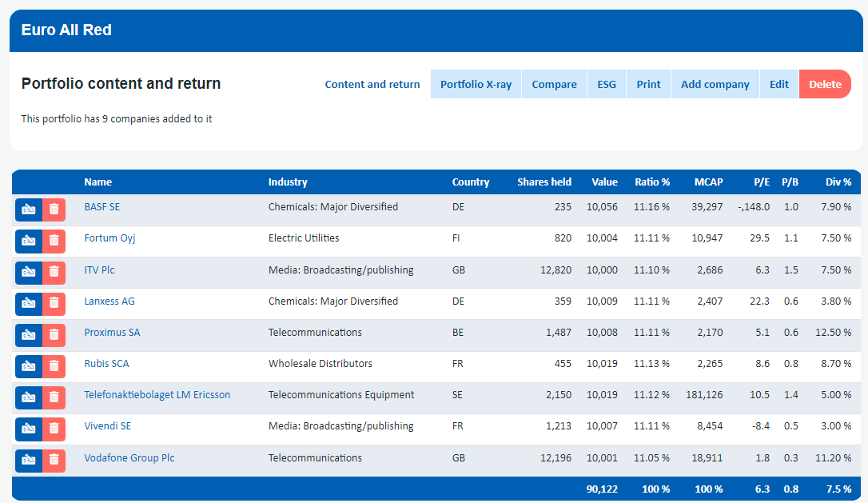Screen dimensions: 868x503
Task: Open the Lanxess AG company page
Action: click(109, 301)
